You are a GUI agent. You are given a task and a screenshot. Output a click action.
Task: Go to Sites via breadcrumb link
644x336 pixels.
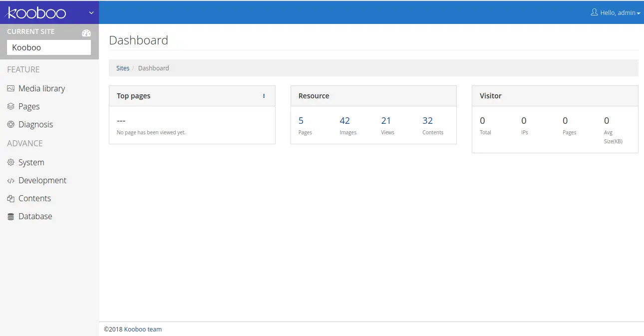pyautogui.click(x=123, y=68)
